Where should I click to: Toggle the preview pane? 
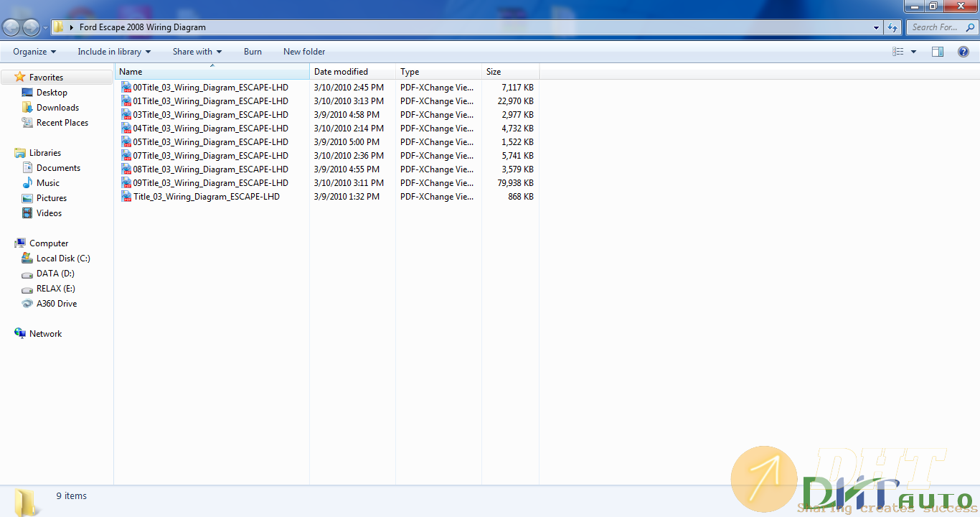coord(938,52)
